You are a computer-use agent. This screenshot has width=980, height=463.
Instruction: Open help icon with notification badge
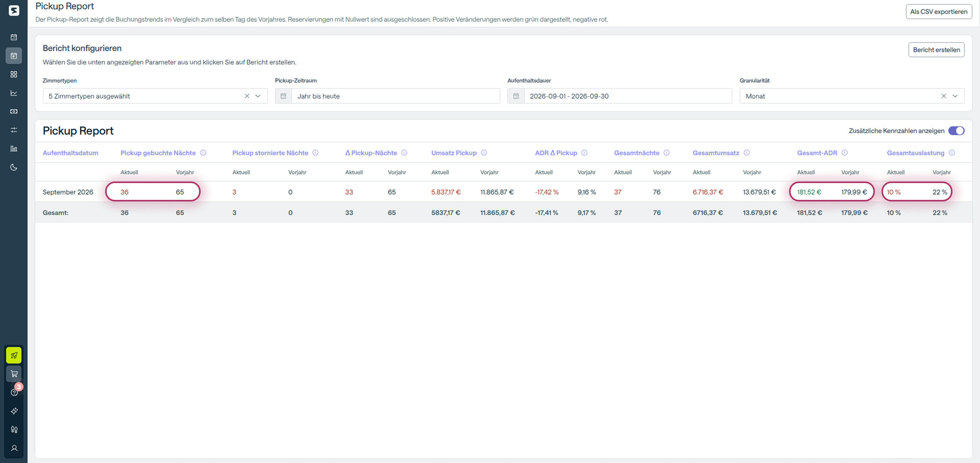click(14, 392)
